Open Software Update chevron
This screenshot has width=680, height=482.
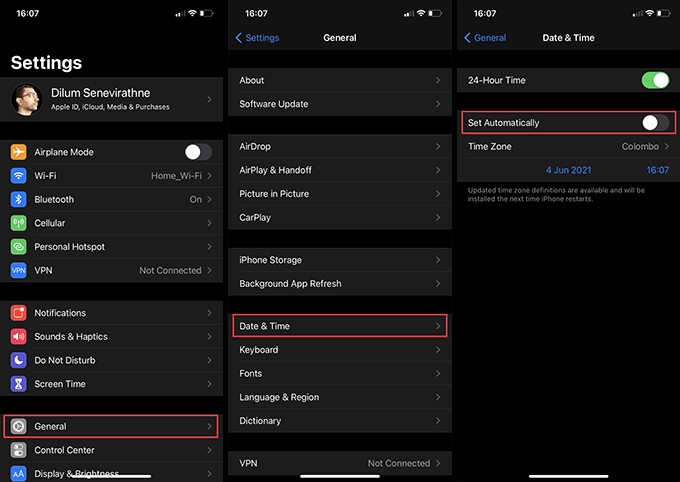438,104
